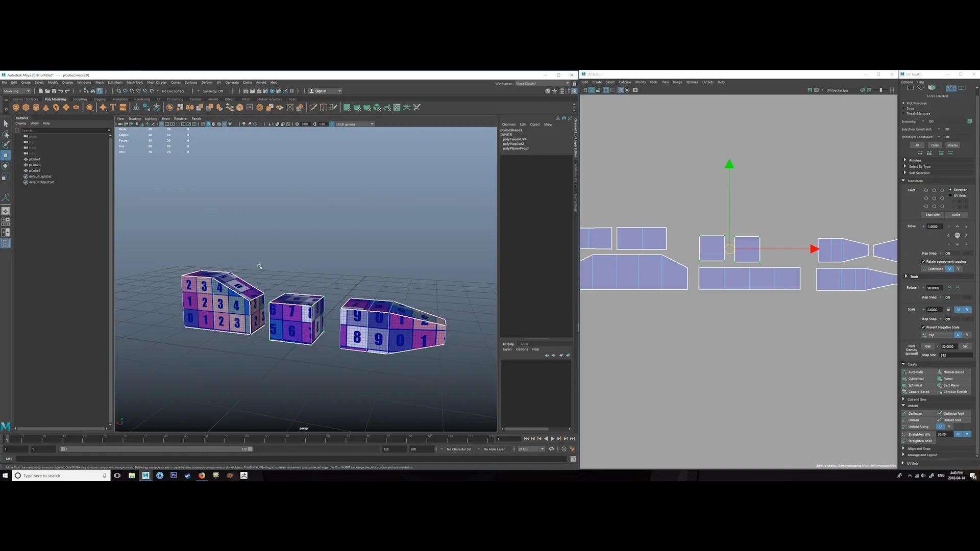Click Straighten UVs in UV Toolkit
Screen dimensions: 980x551
pyautogui.click(x=918, y=434)
